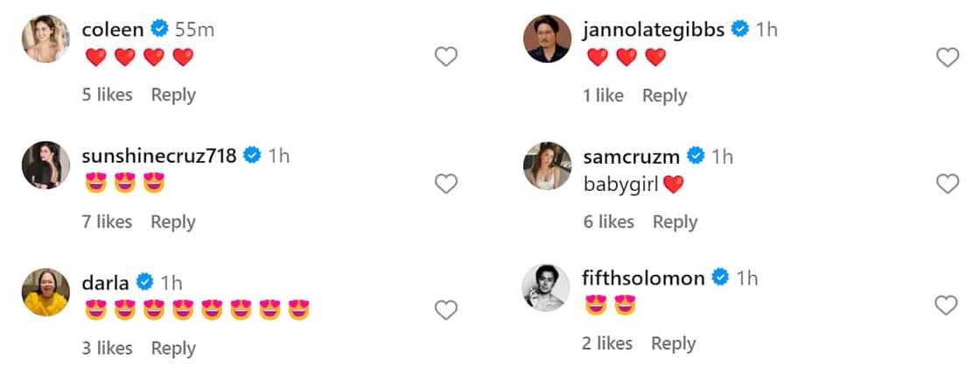Image resolution: width=980 pixels, height=373 pixels.
Task: Like jannolategibbs's comment with the heart icon
Action: pos(948,58)
